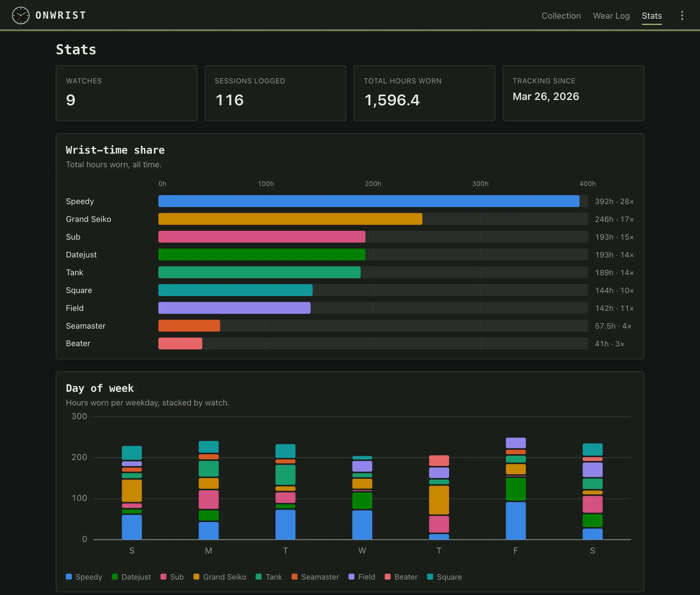Click the Square teal wrist-time bar
This screenshot has width=700, height=595.
tap(236, 290)
